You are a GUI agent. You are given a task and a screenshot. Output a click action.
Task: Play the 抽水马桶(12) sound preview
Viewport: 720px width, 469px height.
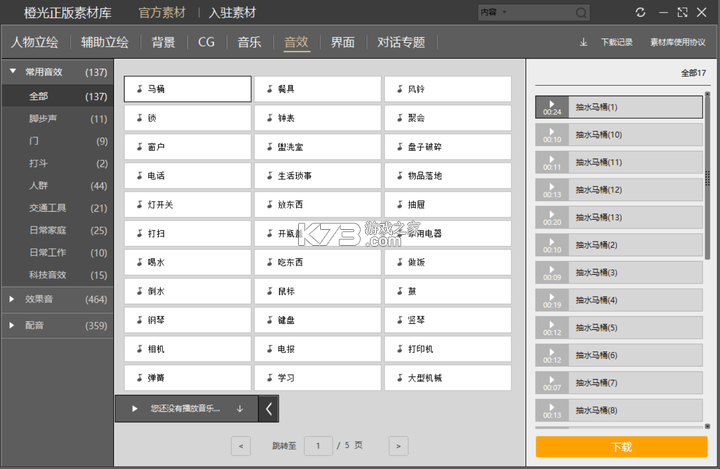point(552,190)
